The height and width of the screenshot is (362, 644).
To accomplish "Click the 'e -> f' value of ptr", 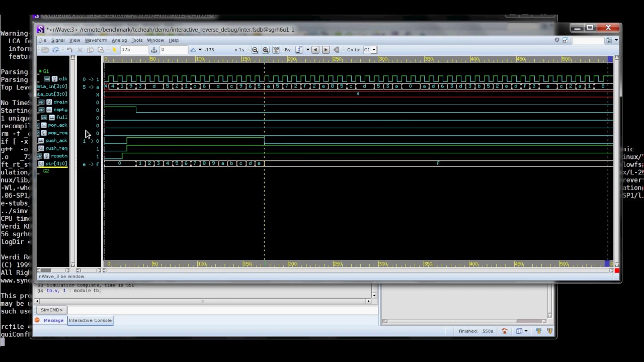I will point(91,164).
